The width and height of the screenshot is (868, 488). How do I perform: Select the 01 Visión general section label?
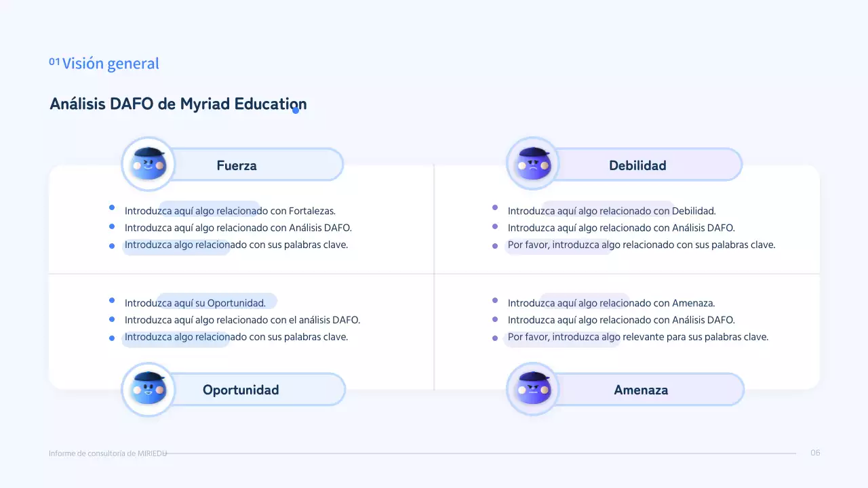(x=104, y=63)
